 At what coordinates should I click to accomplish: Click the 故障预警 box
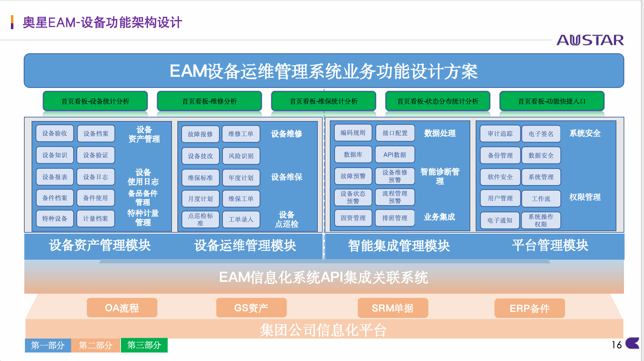pos(353,176)
